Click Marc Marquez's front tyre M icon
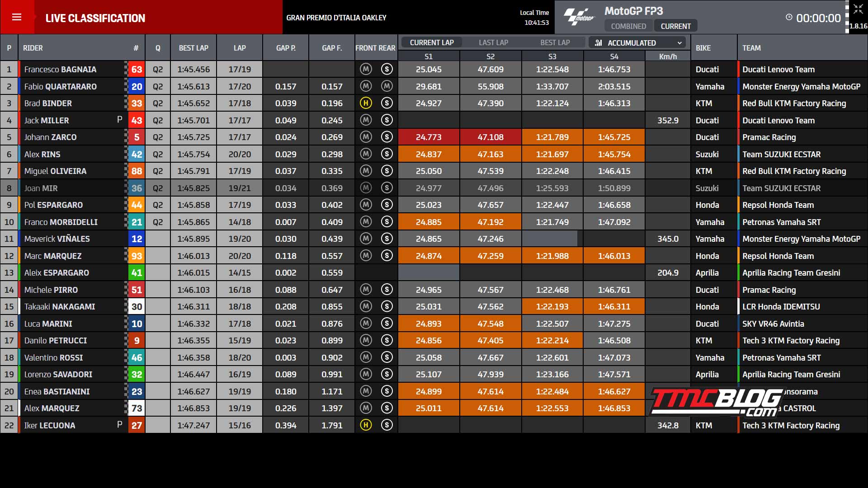Image resolution: width=868 pixels, height=488 pixels. point(366,256)
